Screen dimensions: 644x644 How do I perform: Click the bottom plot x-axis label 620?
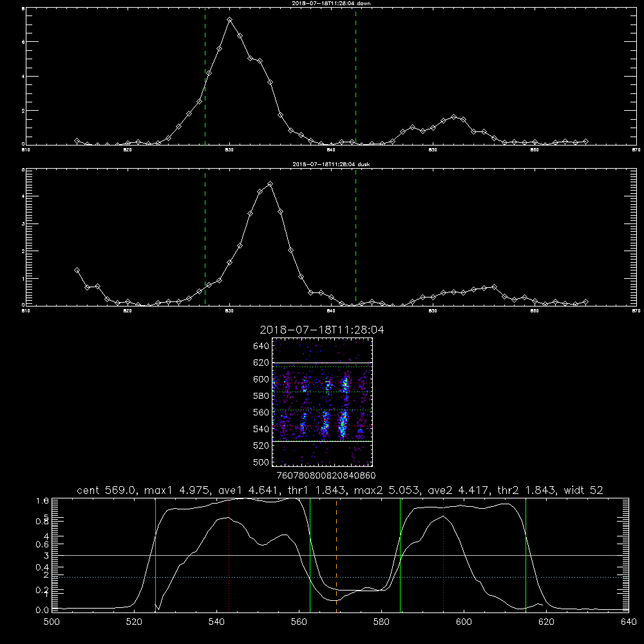coord(546,622)
